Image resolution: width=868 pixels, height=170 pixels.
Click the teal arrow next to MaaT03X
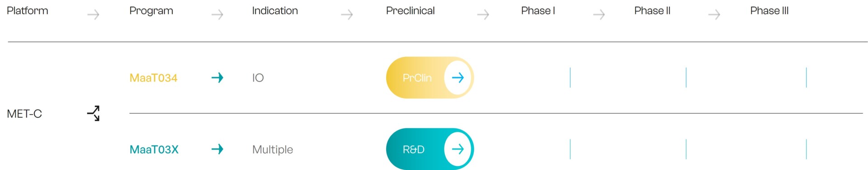(x=217, y=149)
